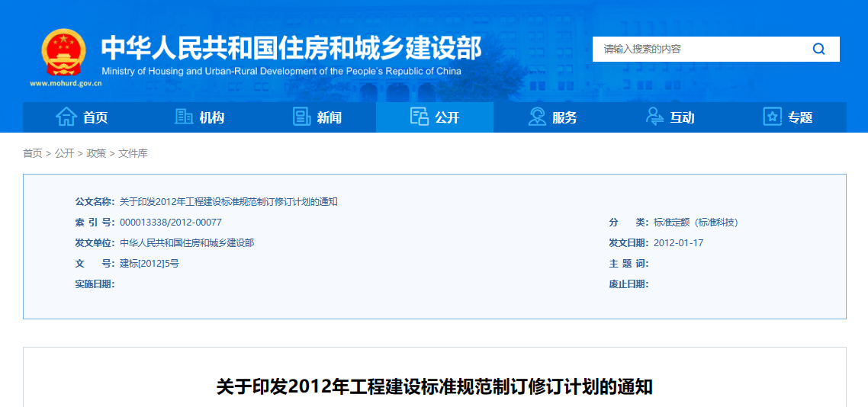Open the 互动 navigation tab
Screen dimensions: 868x407
[670, 117]
